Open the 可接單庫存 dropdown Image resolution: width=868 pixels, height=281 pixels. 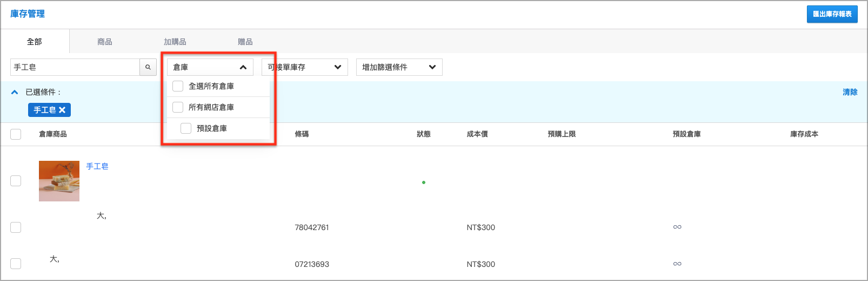click(x=305, y=67)
